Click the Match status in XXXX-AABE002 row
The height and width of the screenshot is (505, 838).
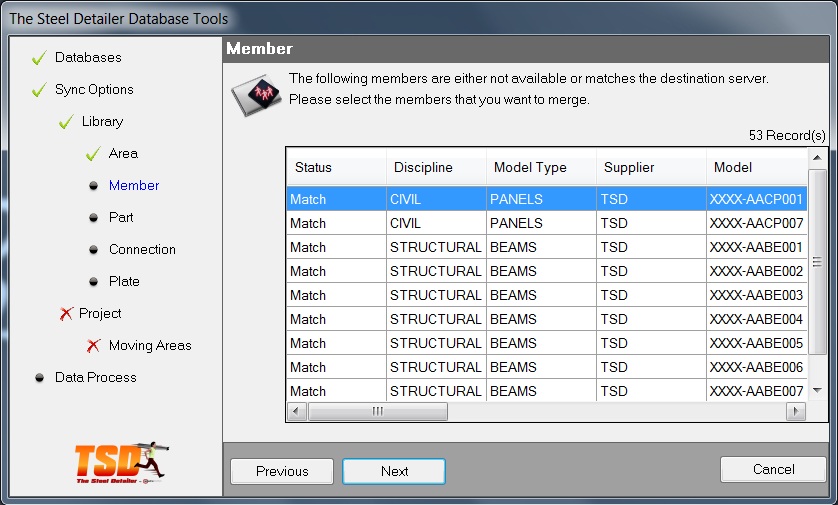pyautogui.click(x=336, y=271)
